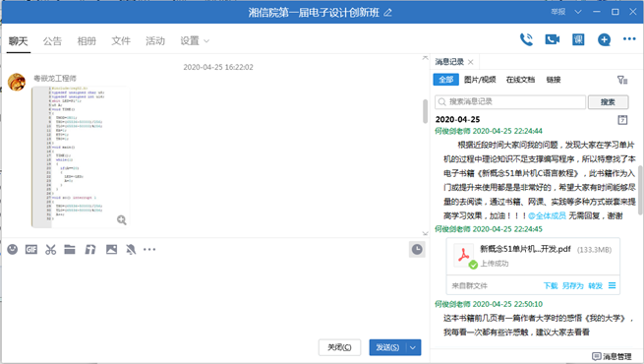Open the code screenshot thumbnail
The image size is (644, 364).
coord(81,157)
